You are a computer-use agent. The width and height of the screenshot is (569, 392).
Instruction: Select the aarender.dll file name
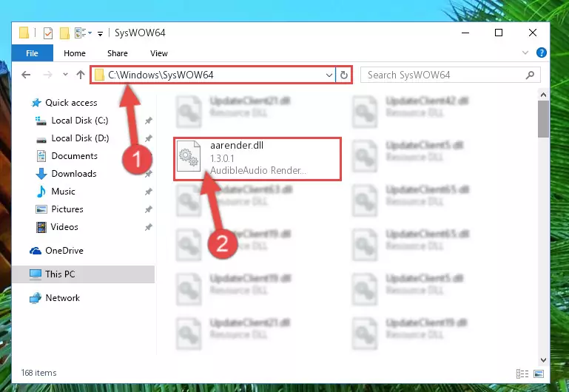237,146
